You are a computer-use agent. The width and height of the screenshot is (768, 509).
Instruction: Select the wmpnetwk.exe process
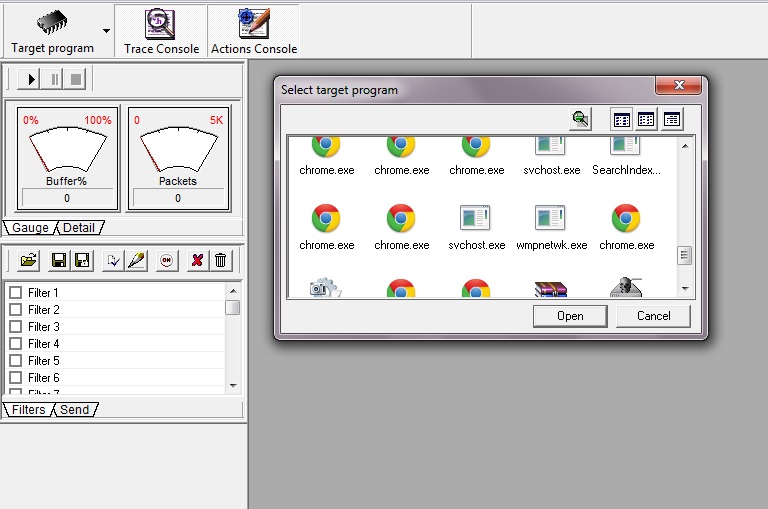click(x=552, y=228)
